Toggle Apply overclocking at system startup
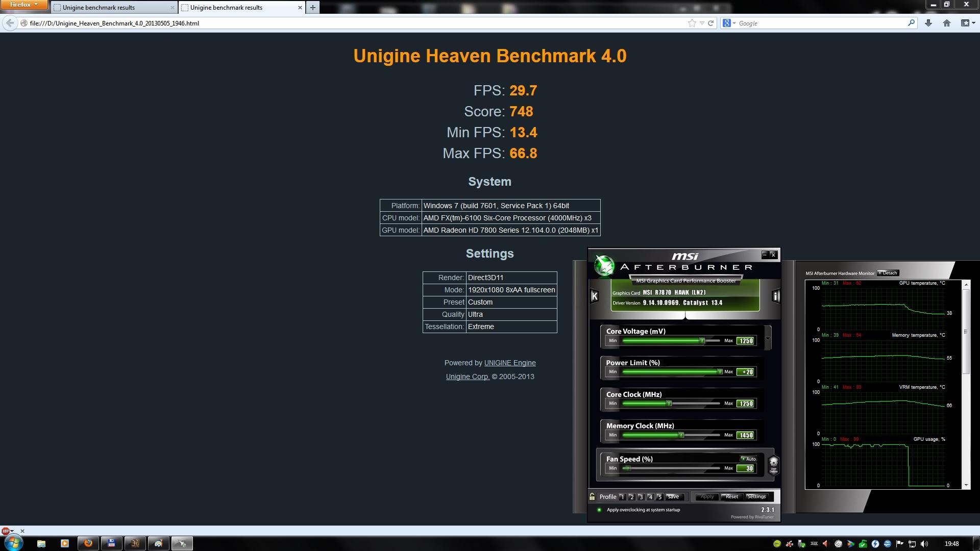980x551 pixels. [599, 510]
